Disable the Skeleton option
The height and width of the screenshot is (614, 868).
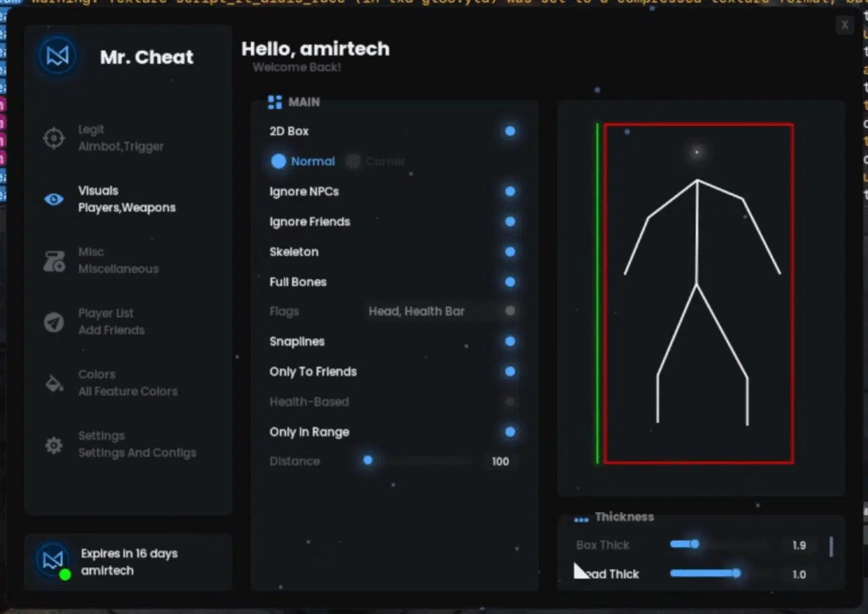510,251
